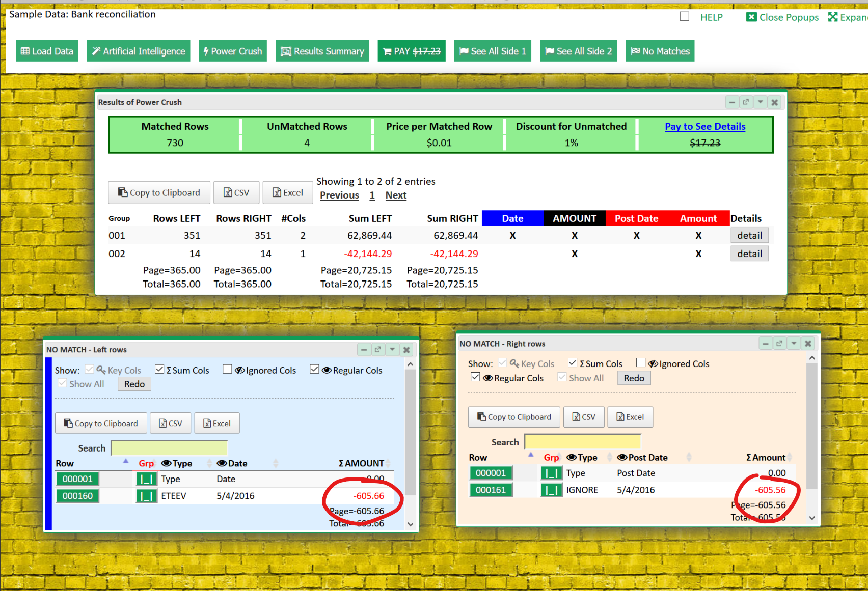Viewport: 868px width, 591px height.
Task: Toggle Regular Cols in Right rows panel
Action: pos(475,377)
